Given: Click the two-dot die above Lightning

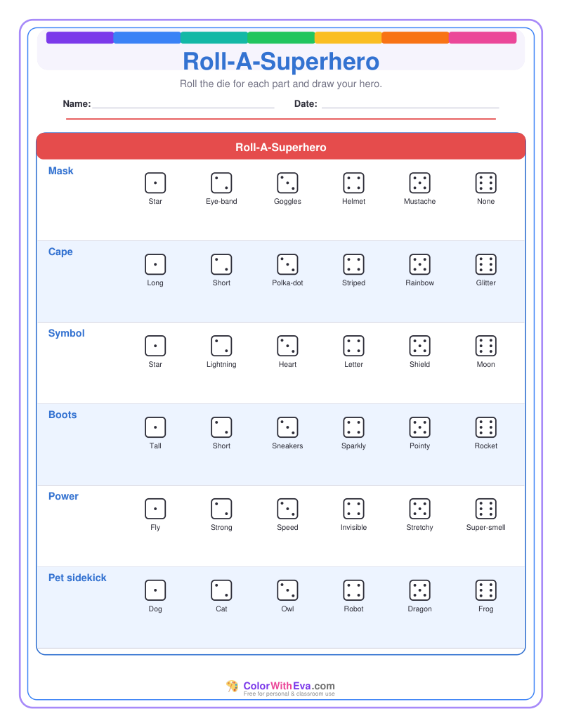Looking at the screenshot, I should click(x=221, y=346).
